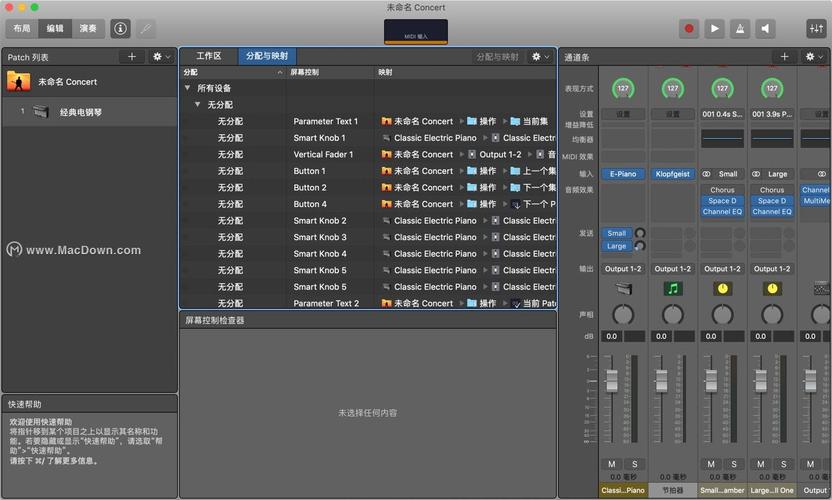Open the gear dropdown in Patch 列表 header
832x500 pixels.
tap(160, 57)
